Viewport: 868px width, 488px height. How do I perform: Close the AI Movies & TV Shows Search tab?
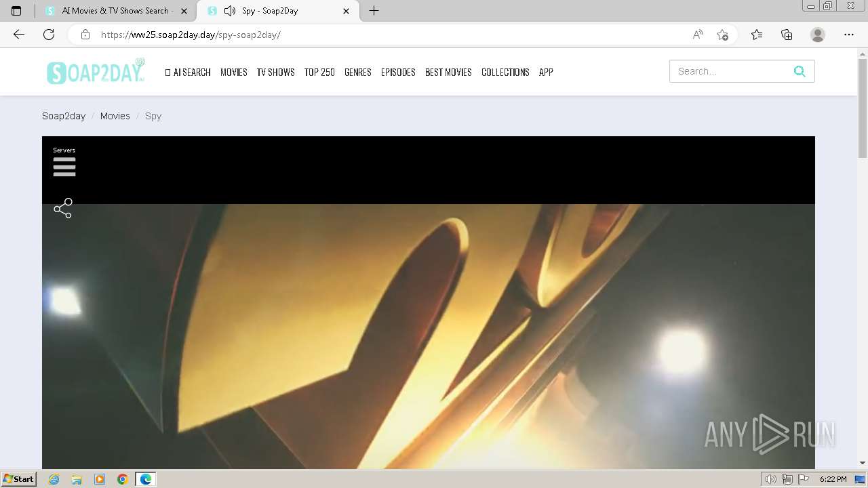pyautogui.click(x=184, y=11)
